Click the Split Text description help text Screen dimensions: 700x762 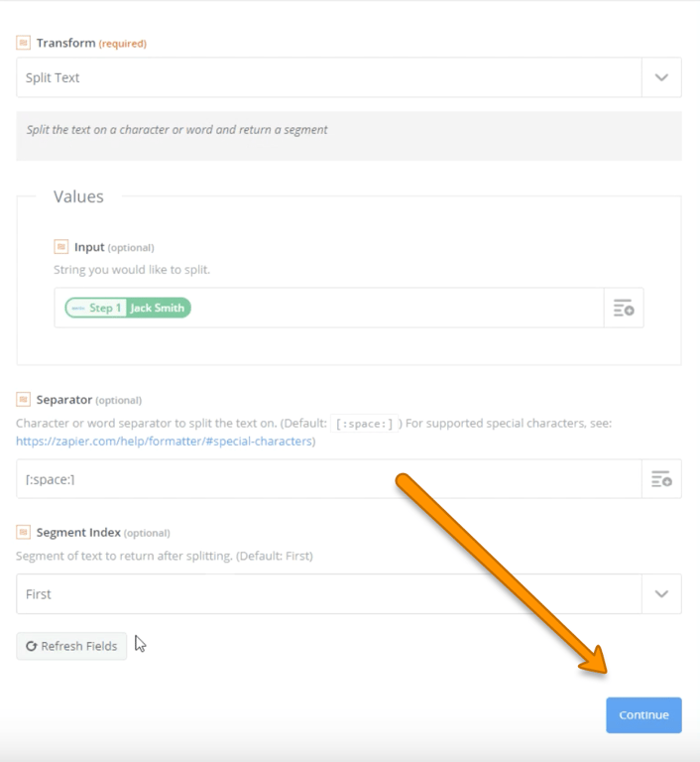tap(176, 130)
